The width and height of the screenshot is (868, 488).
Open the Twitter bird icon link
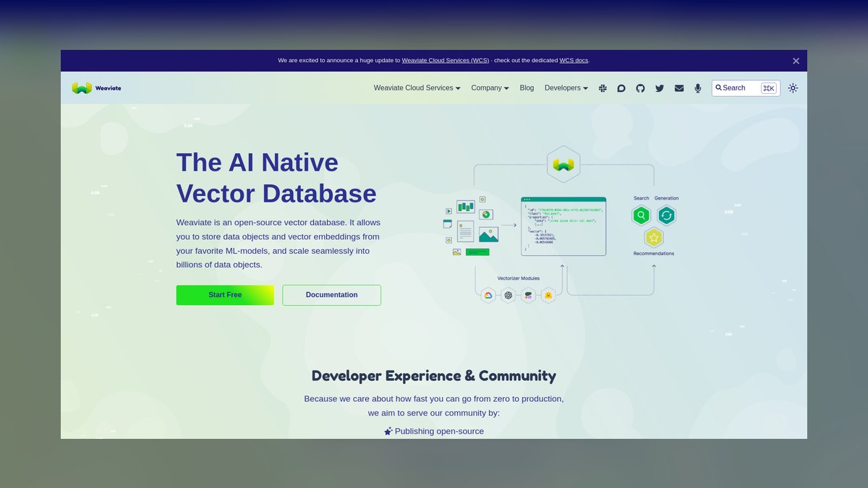coord(660,88)
